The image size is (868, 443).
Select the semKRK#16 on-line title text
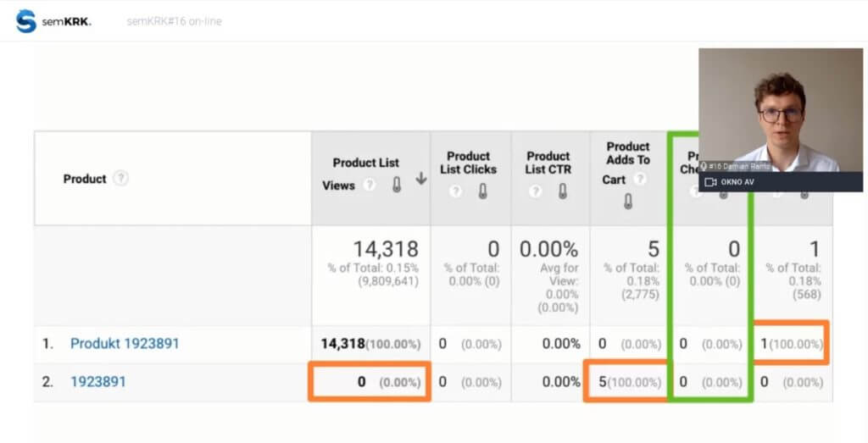click(174, 21)
